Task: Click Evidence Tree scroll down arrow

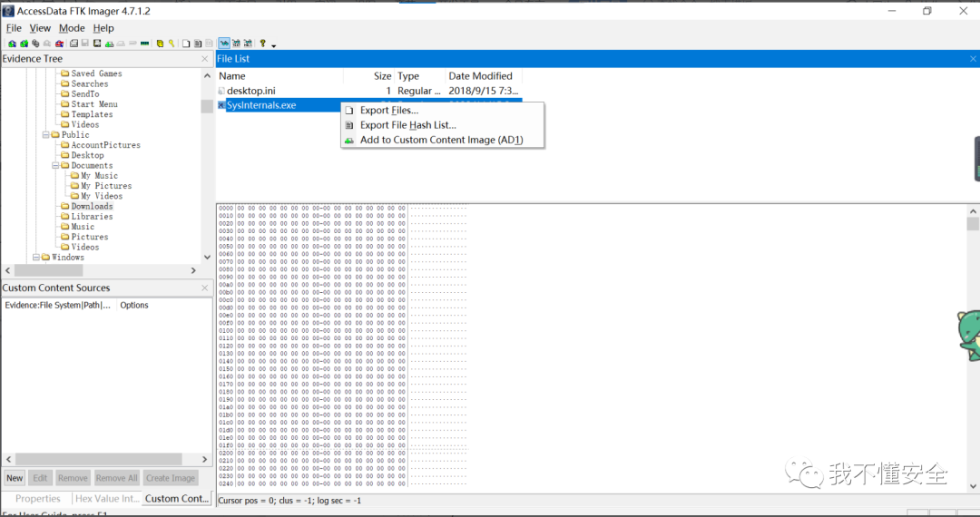Action: 207,258
